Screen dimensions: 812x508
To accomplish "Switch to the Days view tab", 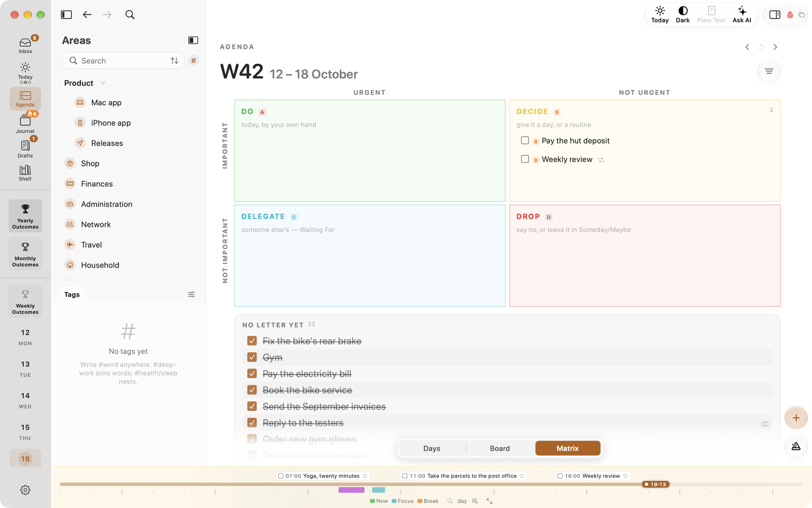I will (431, 448).
